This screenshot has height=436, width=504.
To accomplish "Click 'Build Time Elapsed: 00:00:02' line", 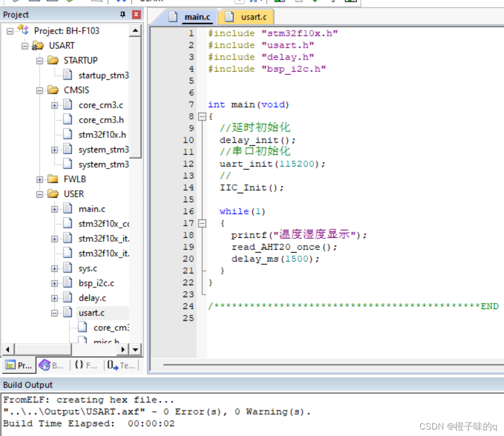I will (89, 424).
